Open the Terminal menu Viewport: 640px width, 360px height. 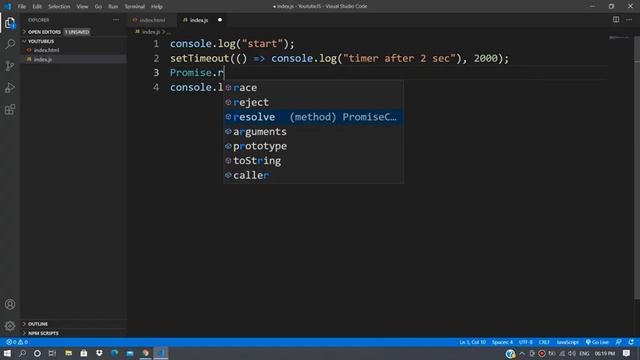click(135, 7)
